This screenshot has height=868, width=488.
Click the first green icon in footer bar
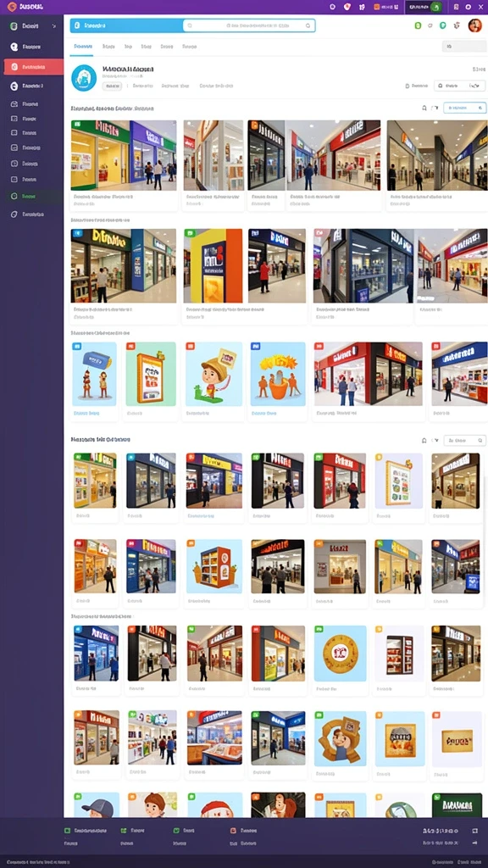(x=67, y=831)
